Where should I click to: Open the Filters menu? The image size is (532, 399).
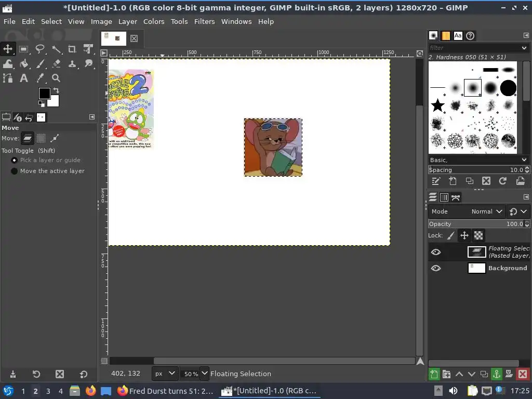(x=204, y=21)
